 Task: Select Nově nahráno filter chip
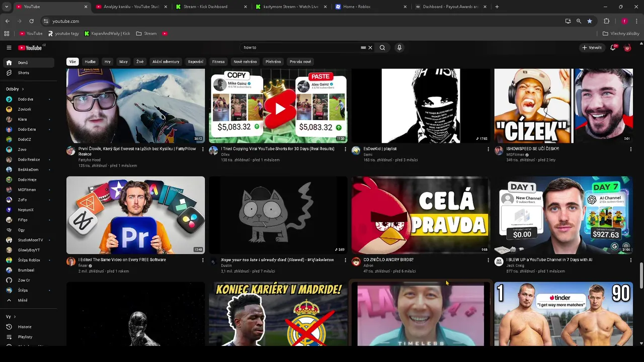(x=245, y=62)
